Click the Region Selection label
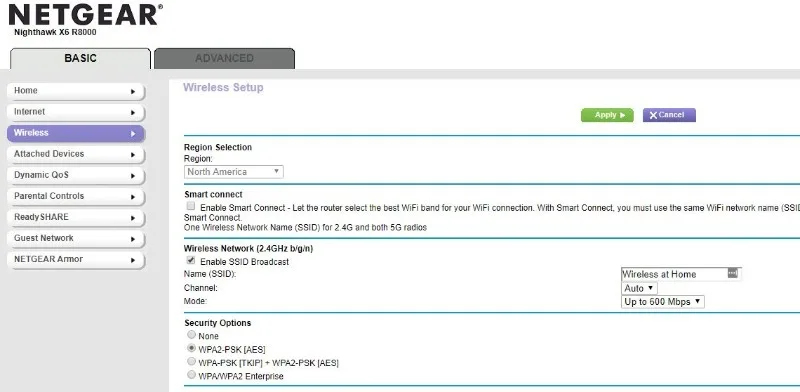The height and width of the screenshot is (392, 800). tap(218, 147)
